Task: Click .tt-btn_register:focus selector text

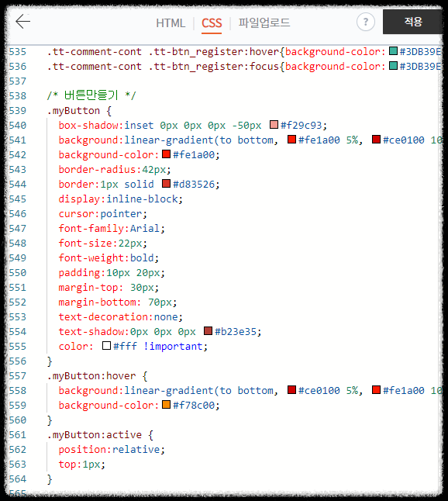Action: (214, 67)
